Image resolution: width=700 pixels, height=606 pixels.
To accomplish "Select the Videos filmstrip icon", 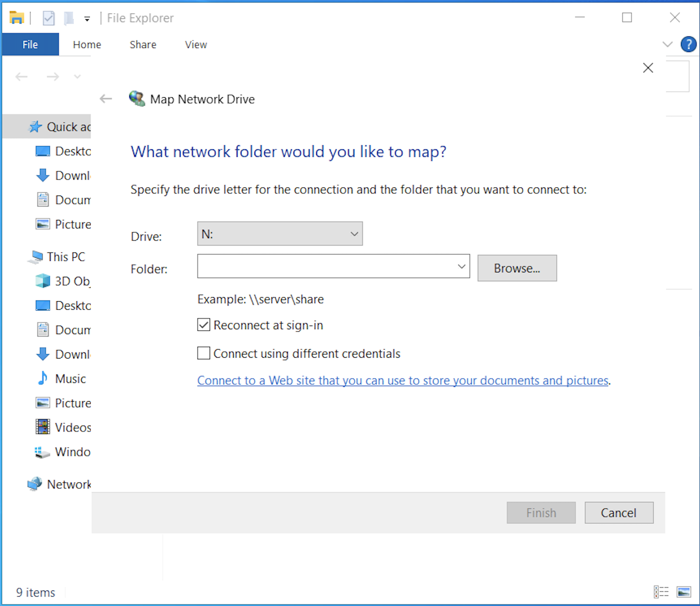I will [43, 427].
